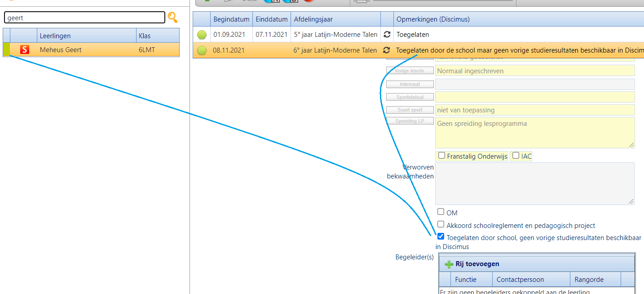Enable the Franstalig Onderwijs checkbox
This screenshot has height=294, width=644.
(442, 156)
